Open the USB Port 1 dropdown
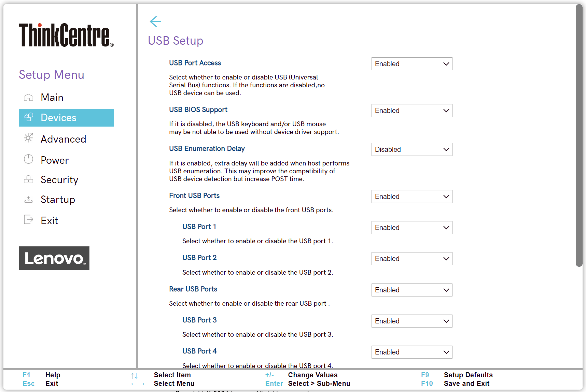Viewport: 586px width, 392px height. tap(412, 228)
